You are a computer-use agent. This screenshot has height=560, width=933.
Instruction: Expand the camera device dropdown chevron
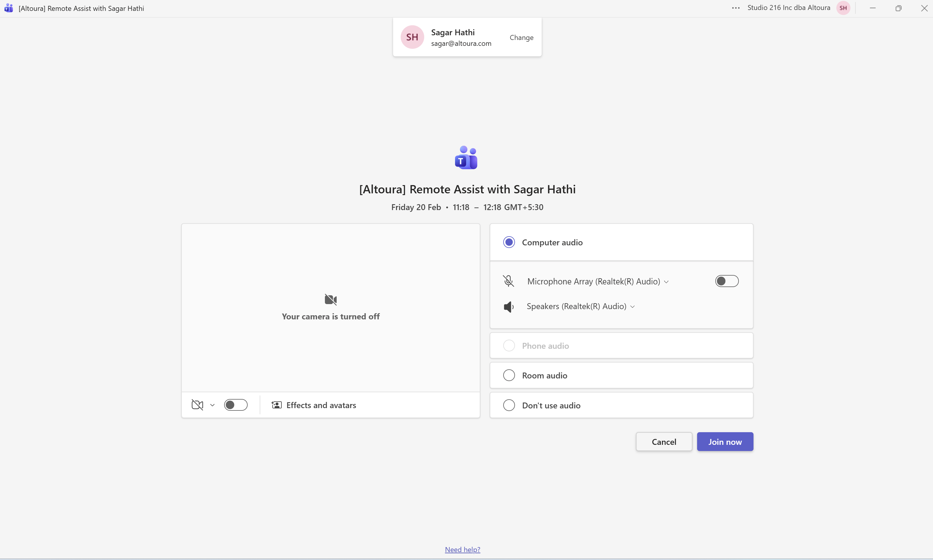212,405
